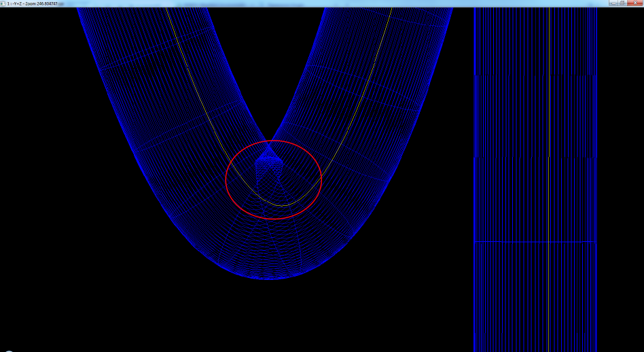Click the yellow curve's lowest point
Viewport: 644px width, 352px height.
click(281, 205)
